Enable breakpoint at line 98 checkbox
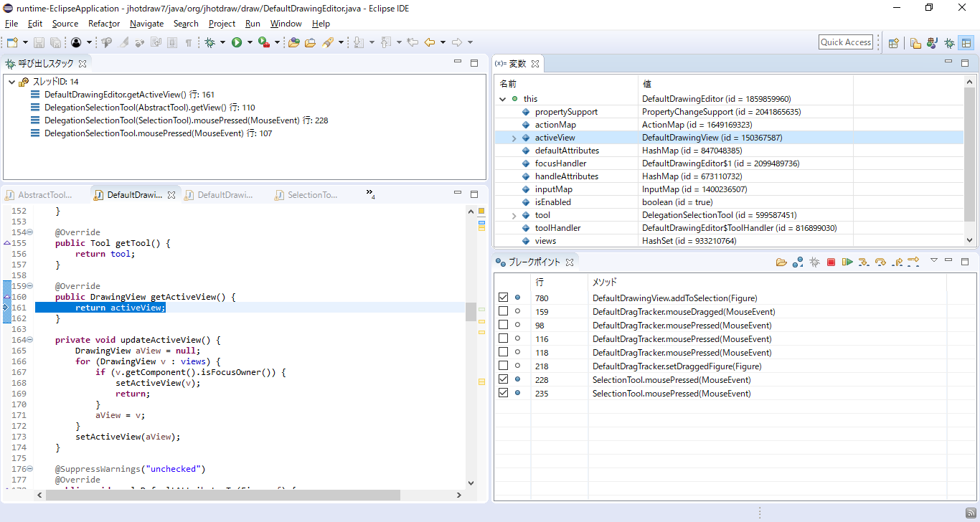The width and height of the screenshot is (980, 522). 503,325
